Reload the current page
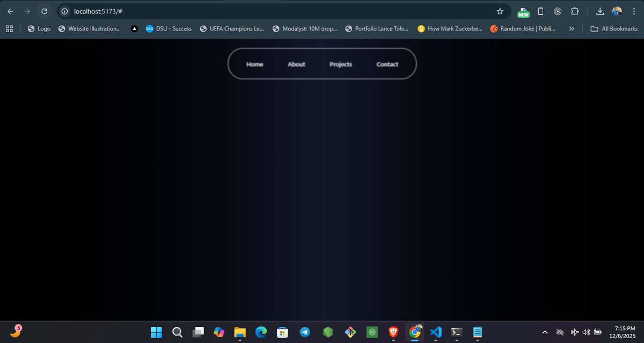Viewport: 644px width, 343px height. [x=44, y=11]
